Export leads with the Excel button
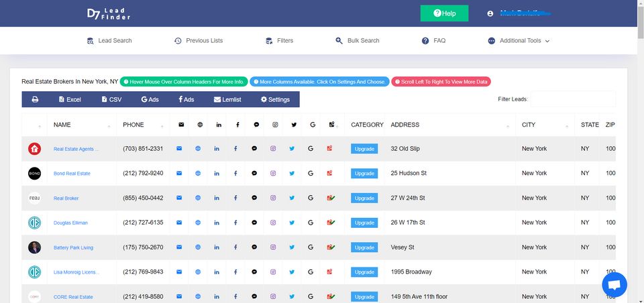Viewport: 644px width, 303px height. click(x=70, y=99)
